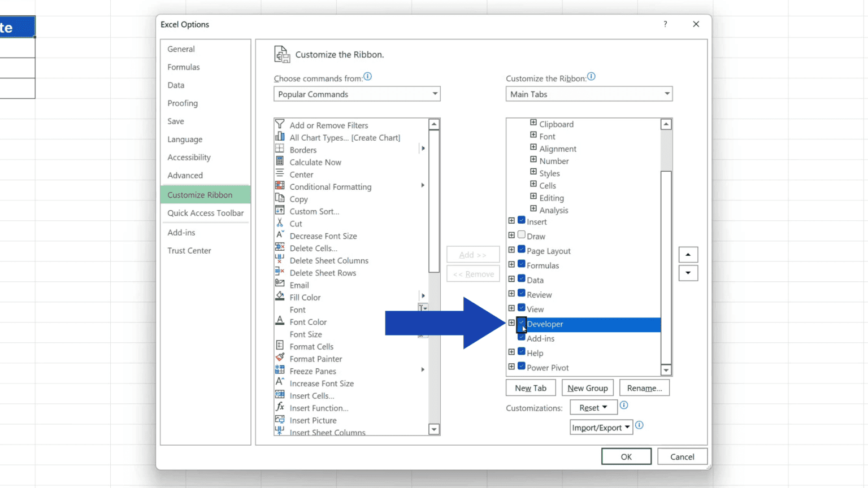Click the Freeze Panes icon
Screen dimensions: 868x488
(x=280, y=371)
